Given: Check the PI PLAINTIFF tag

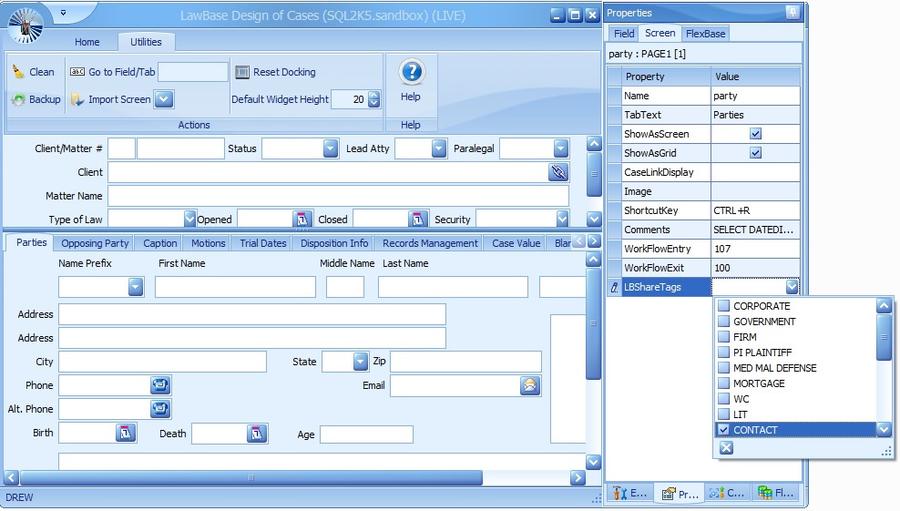Looking at the screenshot, I should click(x=724, y=352).
